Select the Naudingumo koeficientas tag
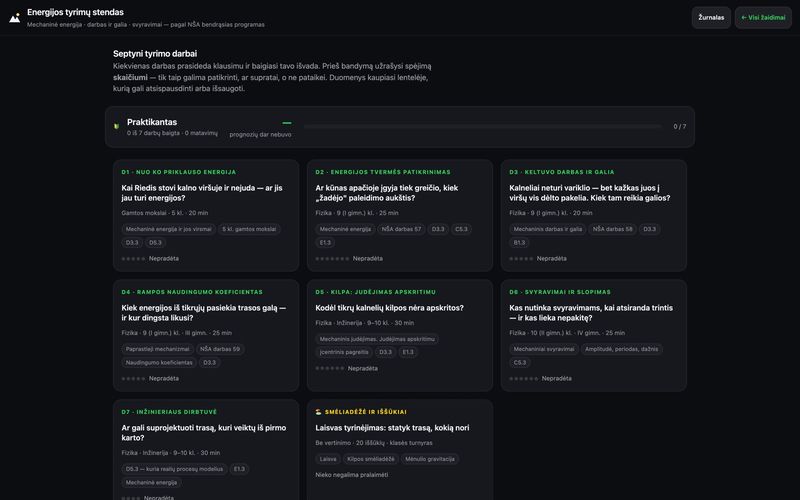The width and height of the screenshot is (800, 500). [x=159, y=363]
